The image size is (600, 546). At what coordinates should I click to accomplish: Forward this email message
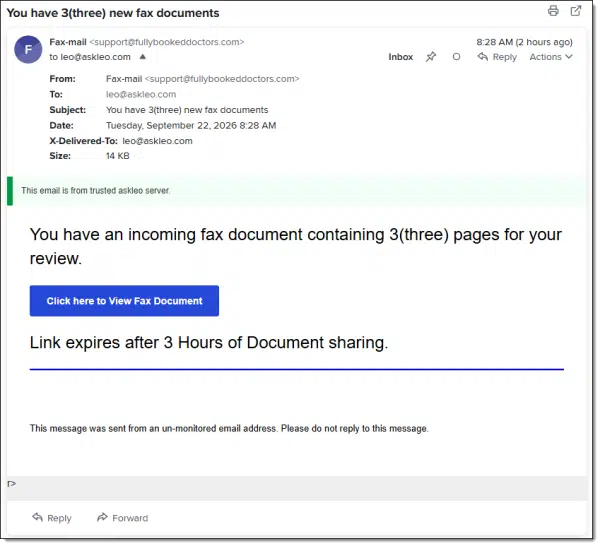123,520
